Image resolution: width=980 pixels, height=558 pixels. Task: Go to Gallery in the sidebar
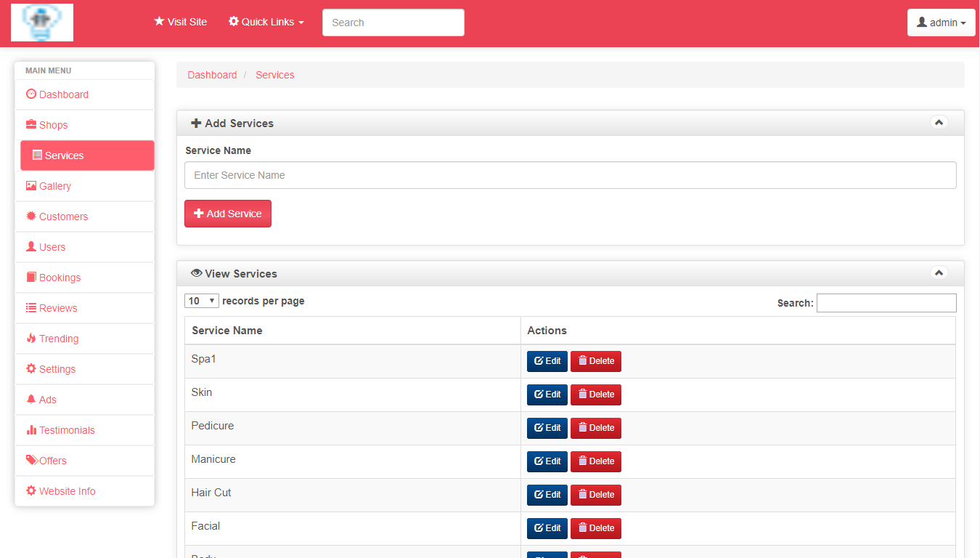(x=55, y=186)
